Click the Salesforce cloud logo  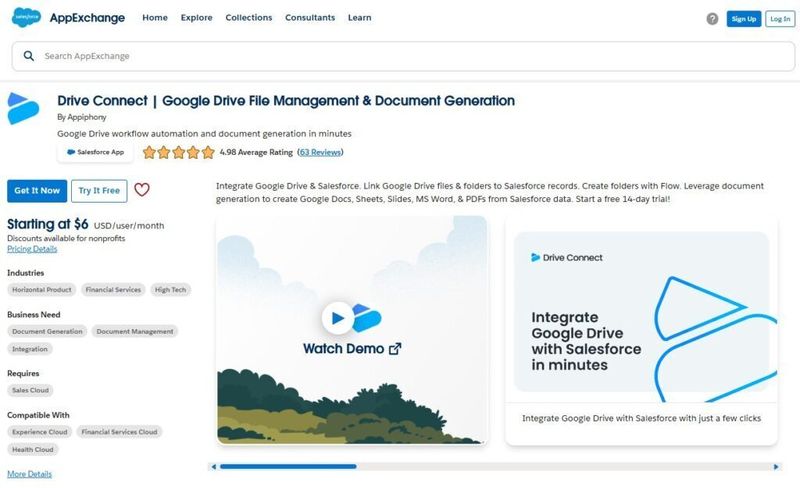click(26, 17)
